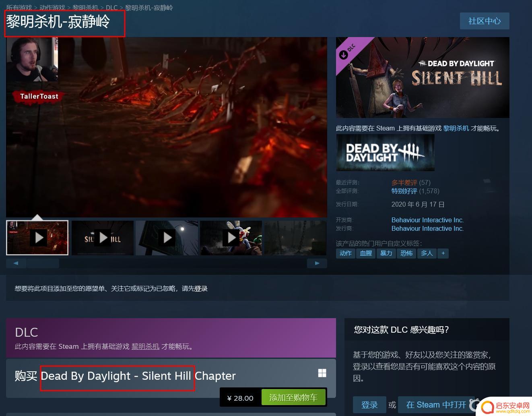Image resolution: width=532 pixels, height=416 pixels.
Task: Click the 黎明杀机-寂静岭 page title
Action: (58, 21)
